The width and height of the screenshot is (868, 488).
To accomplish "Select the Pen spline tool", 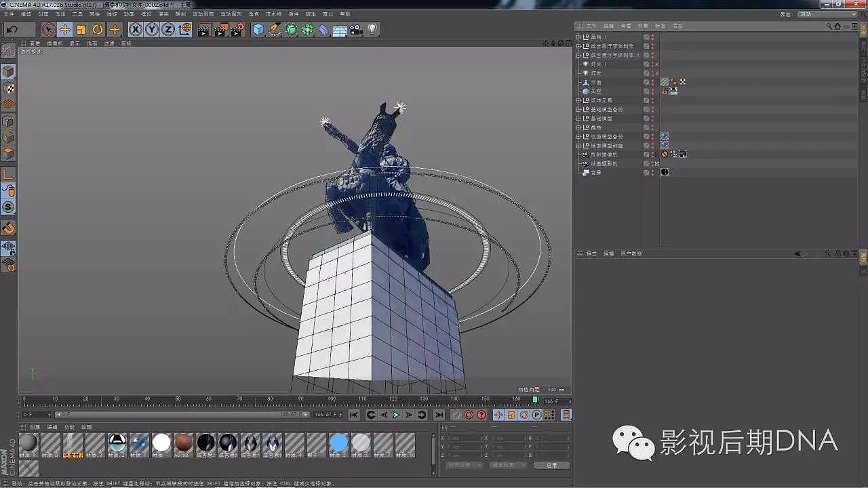I will 275,29.
